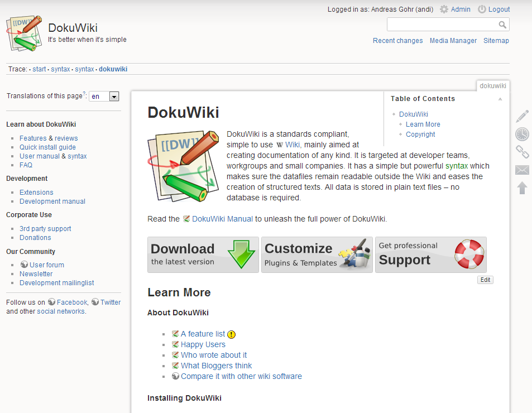Click the Get professional Support button

pos(430,254)
